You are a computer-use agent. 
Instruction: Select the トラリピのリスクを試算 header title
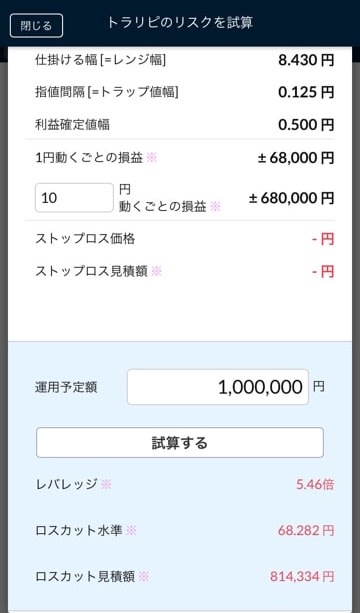(x=180, y=23)
